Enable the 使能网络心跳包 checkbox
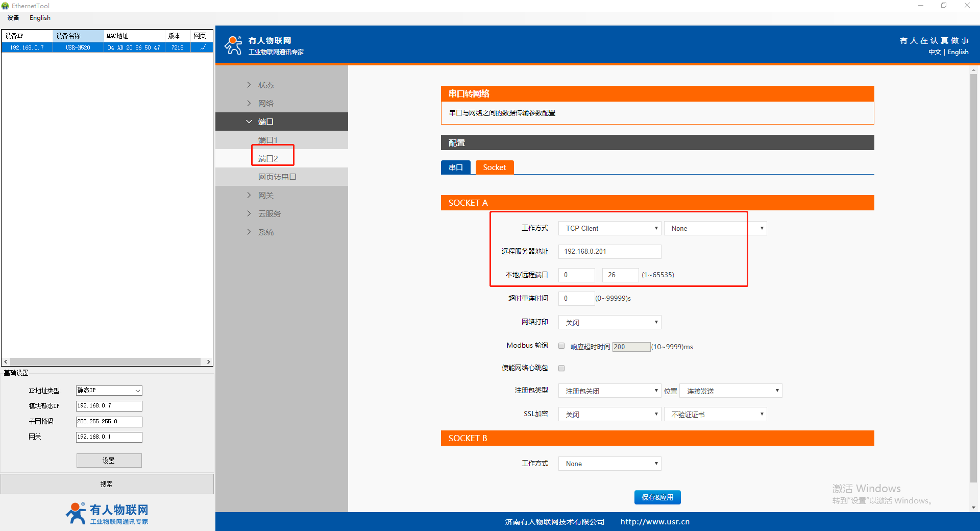This screenshot has width=980, height=531. [x=561, y=368]
